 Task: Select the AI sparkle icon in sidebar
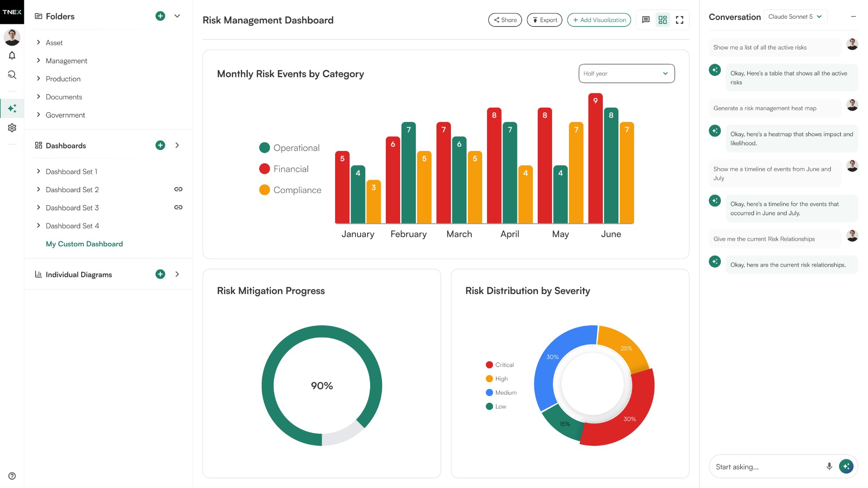click(x=12, y=108)
